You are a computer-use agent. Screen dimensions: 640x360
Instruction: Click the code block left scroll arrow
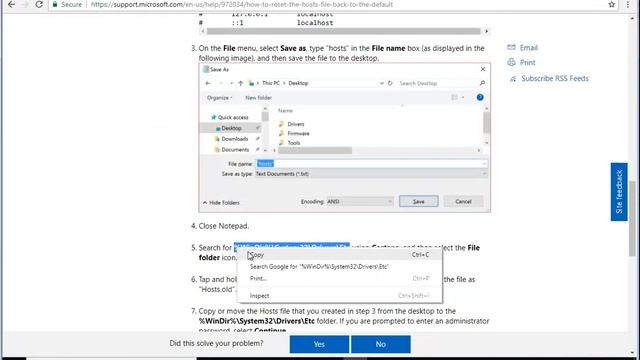click(x=202, y=31)
